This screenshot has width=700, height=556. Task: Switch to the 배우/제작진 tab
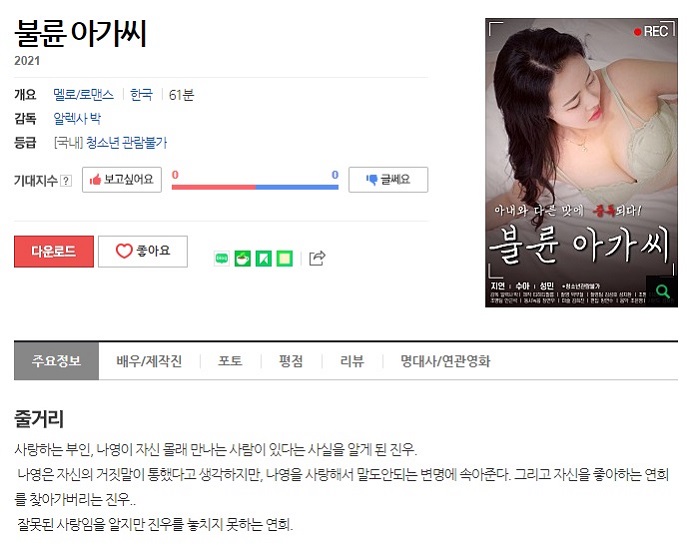149,361
